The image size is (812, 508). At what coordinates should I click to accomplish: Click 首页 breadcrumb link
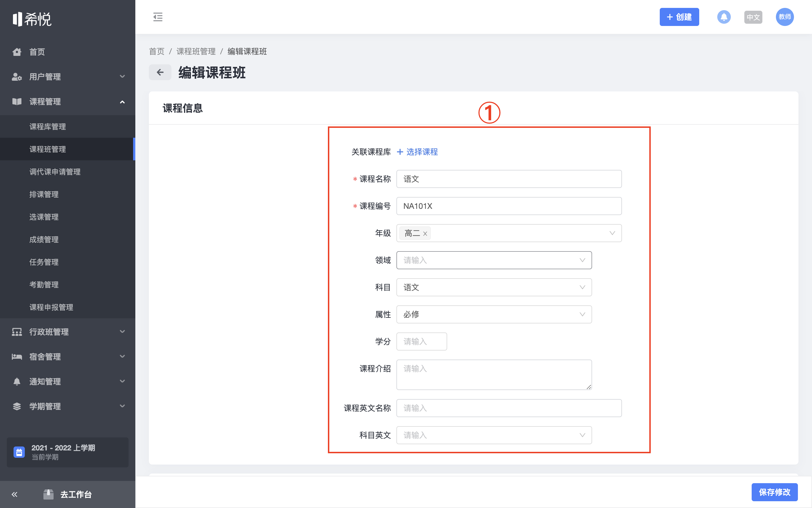157,51
